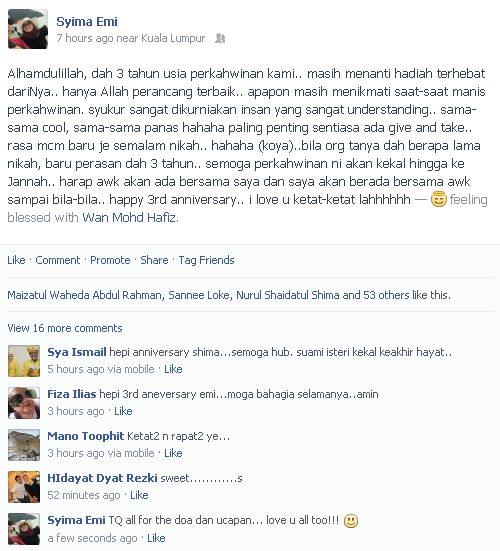Click Share link under the post
500x551 pixels.
tap(154, 260)
